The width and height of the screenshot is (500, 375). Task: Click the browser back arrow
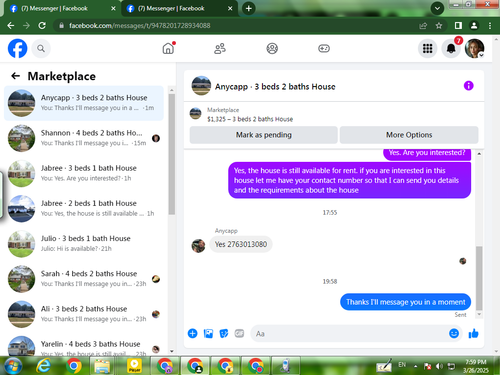[x=11, y=25]
